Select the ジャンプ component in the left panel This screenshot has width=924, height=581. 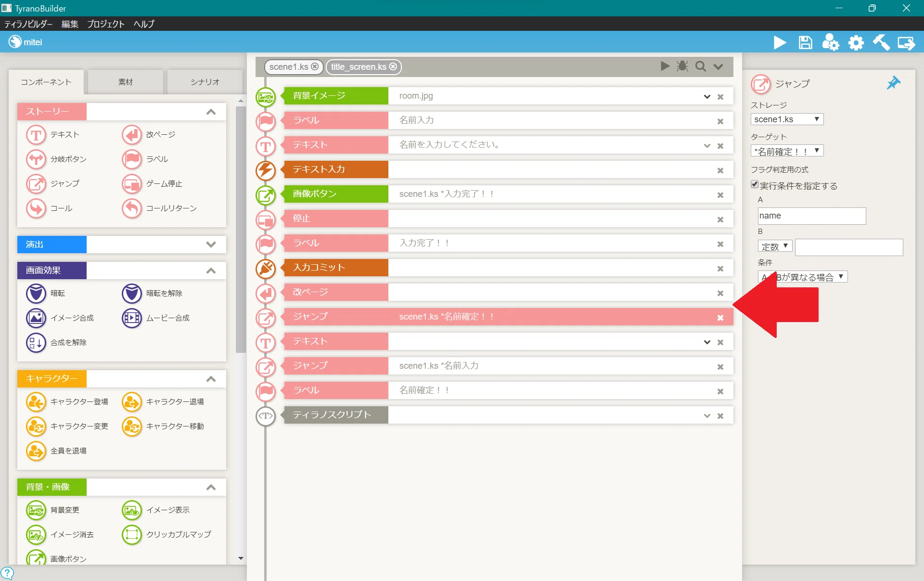[x=53, y=184]
